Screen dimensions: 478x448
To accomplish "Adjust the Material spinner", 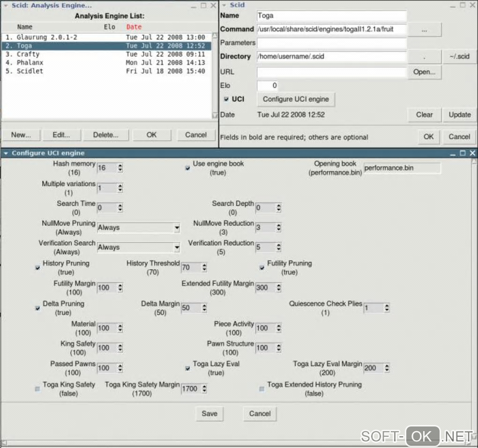I will [110, 328].
